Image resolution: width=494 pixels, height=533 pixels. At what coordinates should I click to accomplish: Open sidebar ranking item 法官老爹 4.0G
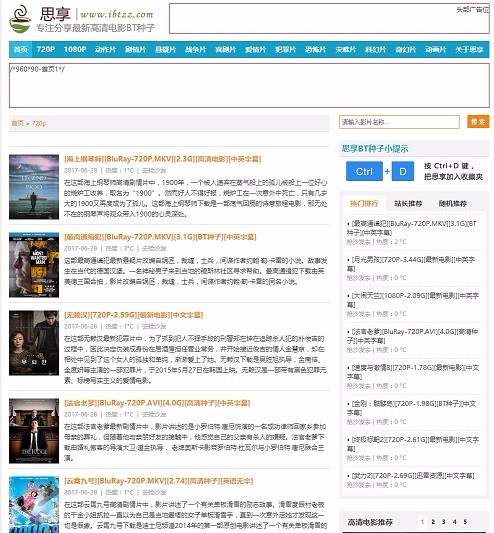pos(413,336)
